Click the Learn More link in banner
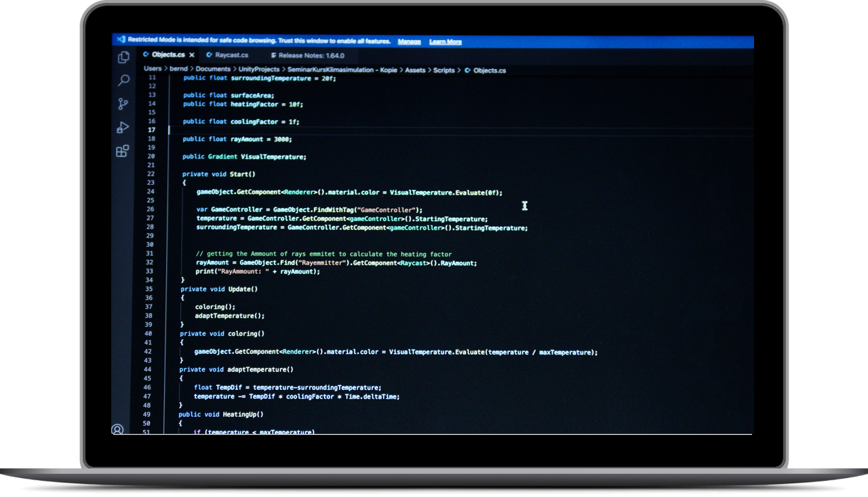 (446, 41)
